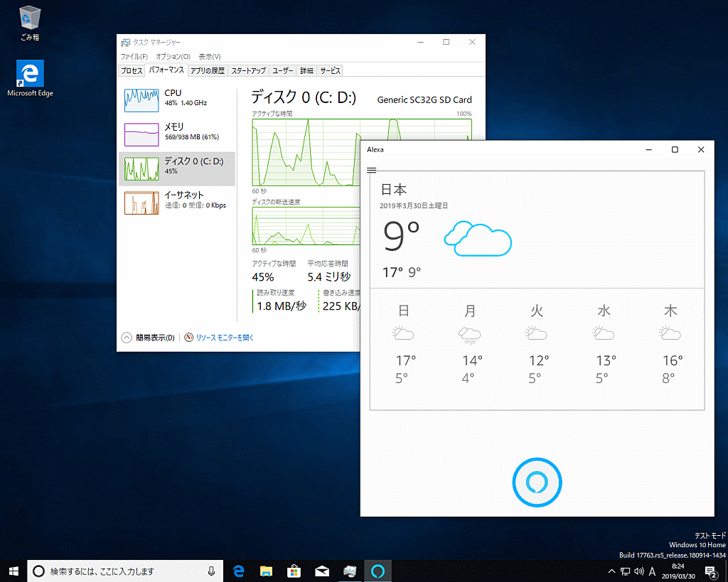Close the Alexa window

click(x=701, y=149)
